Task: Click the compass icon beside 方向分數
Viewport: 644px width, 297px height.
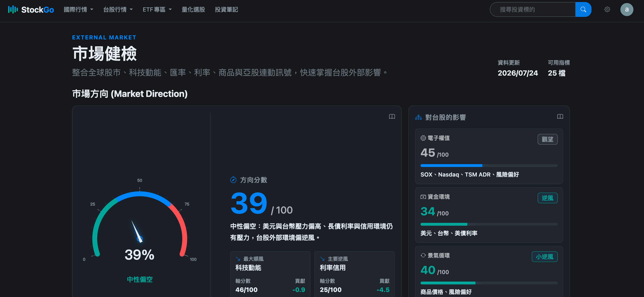Action: pos(233,180)
